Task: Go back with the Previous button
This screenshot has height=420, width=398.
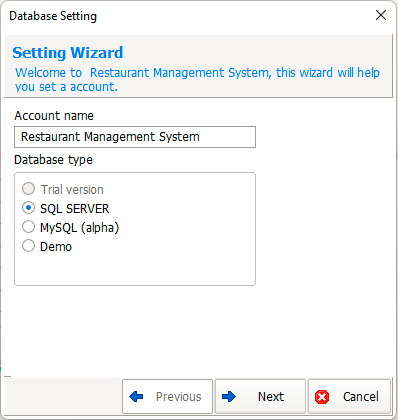Action: (167, 396)
